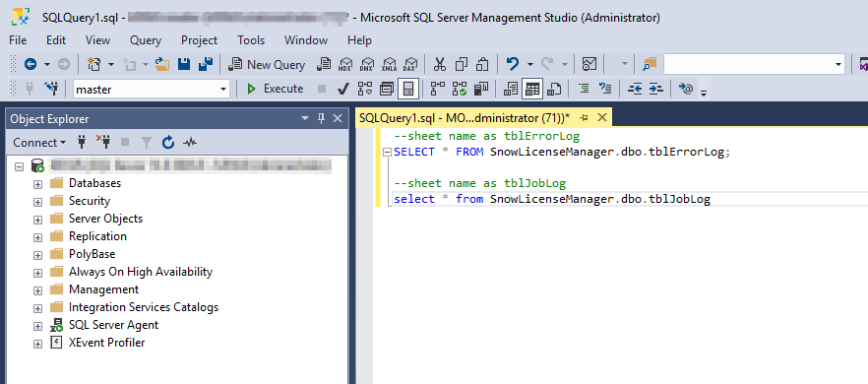Open the Undo history dropdown arrow
The image size is (868, 384).
click(529, 65)
